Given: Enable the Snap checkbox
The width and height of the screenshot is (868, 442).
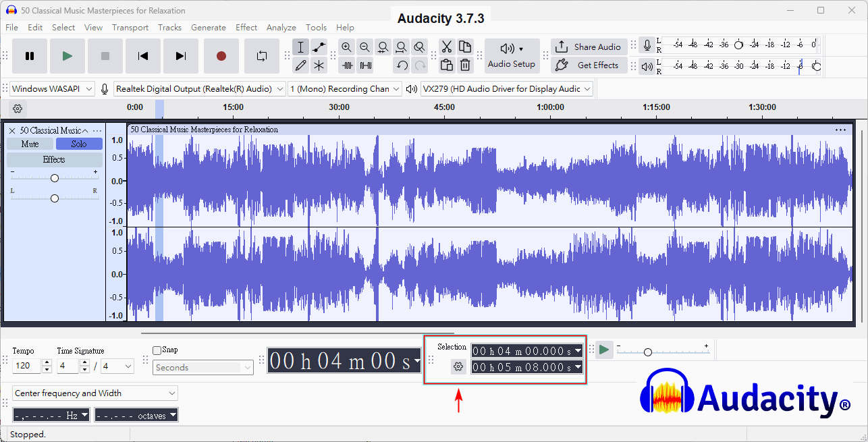Looking at the screenshot, I should coord(157,350).
